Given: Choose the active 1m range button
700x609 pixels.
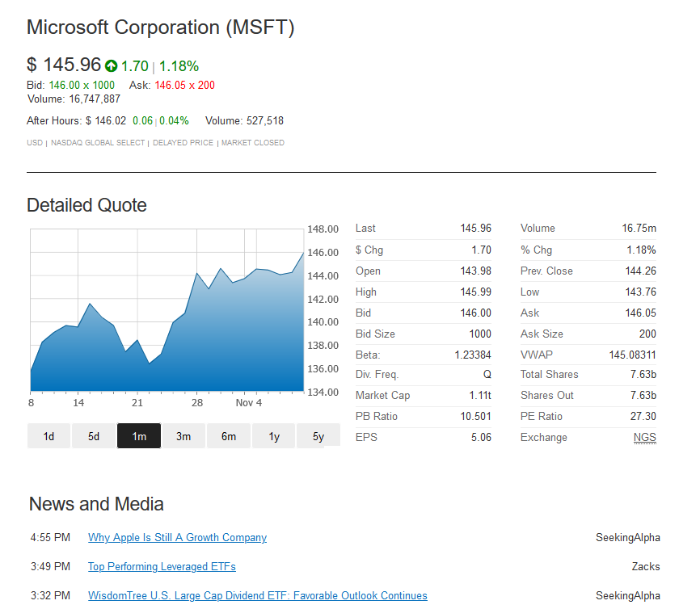Looking at the screenshot, I should click(x=139, y=436).
